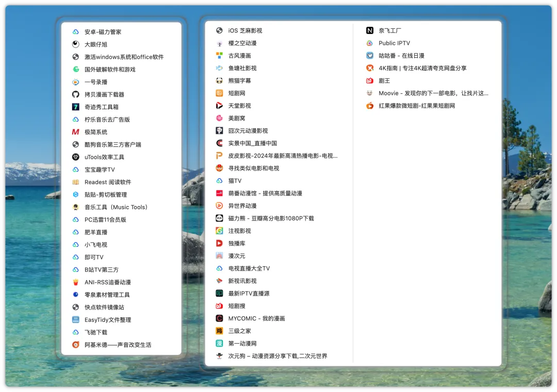The width and height of the screenshot is (557, 392).
Task: Click the orange icon for 阿基米德——声音改变生活
Action: point(76,345)
